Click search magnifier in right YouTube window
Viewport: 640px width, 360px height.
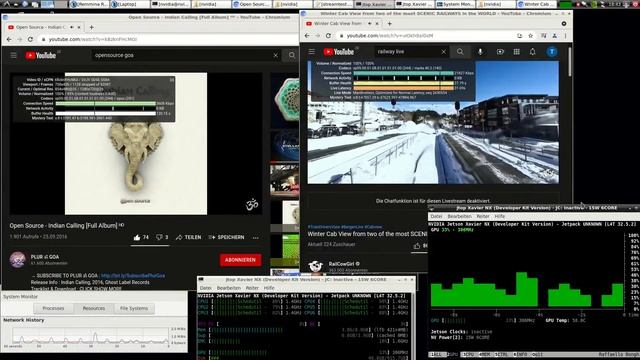click(x=460, y=52)
